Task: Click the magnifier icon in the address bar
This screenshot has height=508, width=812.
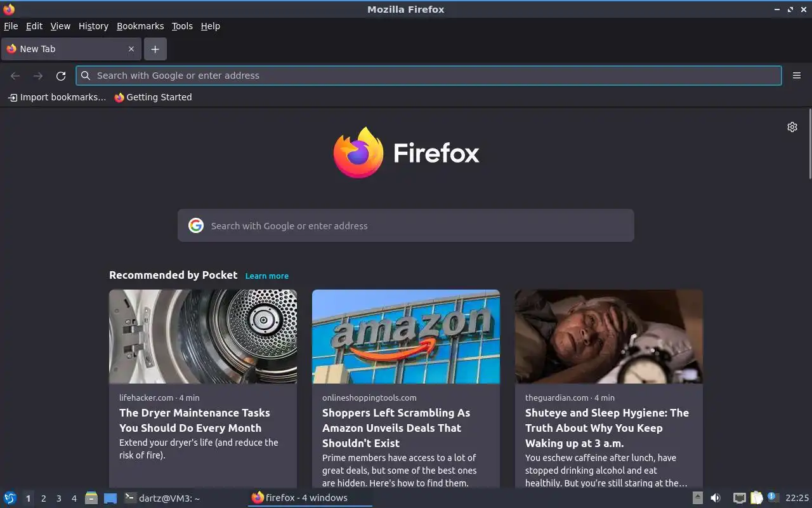Action: (x=86, y=76)
